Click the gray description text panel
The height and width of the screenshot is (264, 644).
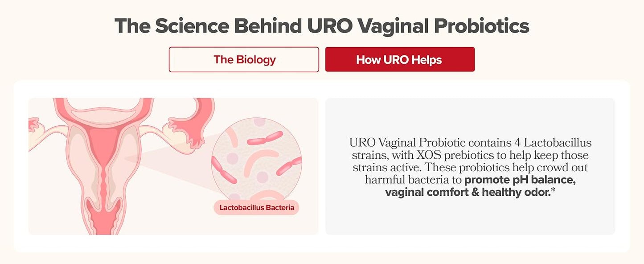coord(470,166)
